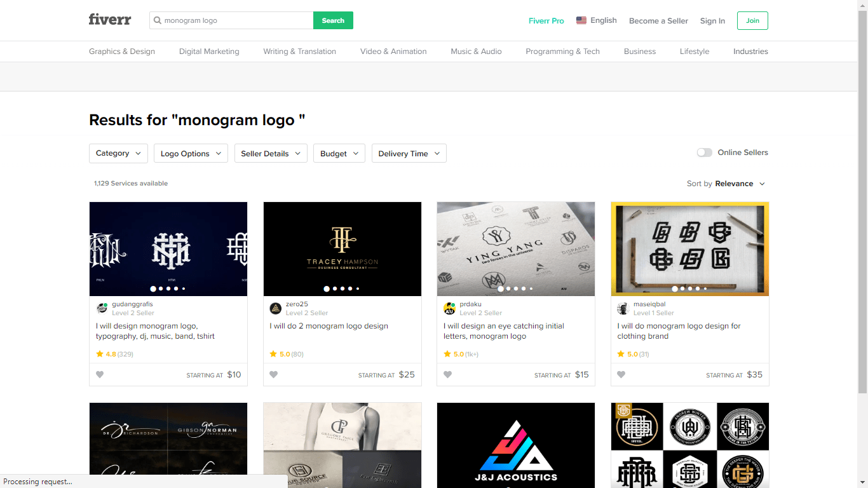Click heart icon on maseiqbal gig
Screen dimensions: 868x488
(x=621, y=375)
